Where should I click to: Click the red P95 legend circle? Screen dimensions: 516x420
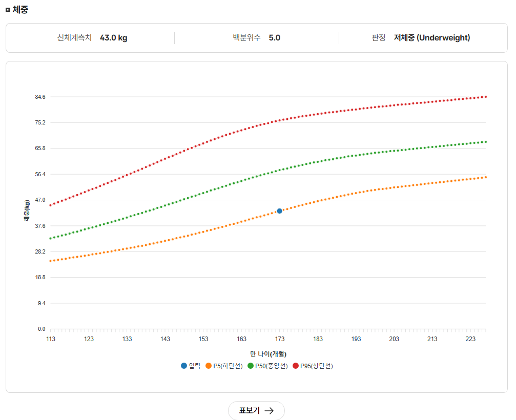pos(296,366)
